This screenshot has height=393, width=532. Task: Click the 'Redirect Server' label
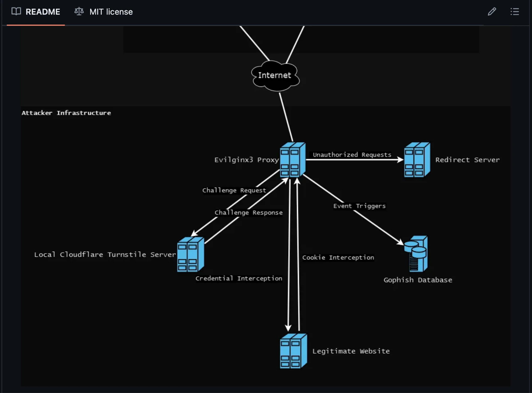[x=467, y=160]
